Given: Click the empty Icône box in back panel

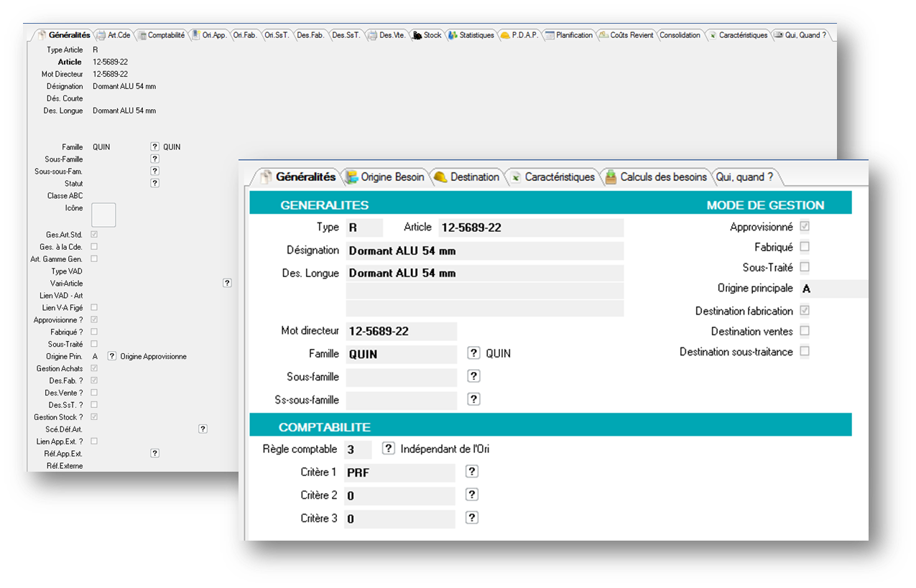Looking at the screenshot, I should point(103,215).
